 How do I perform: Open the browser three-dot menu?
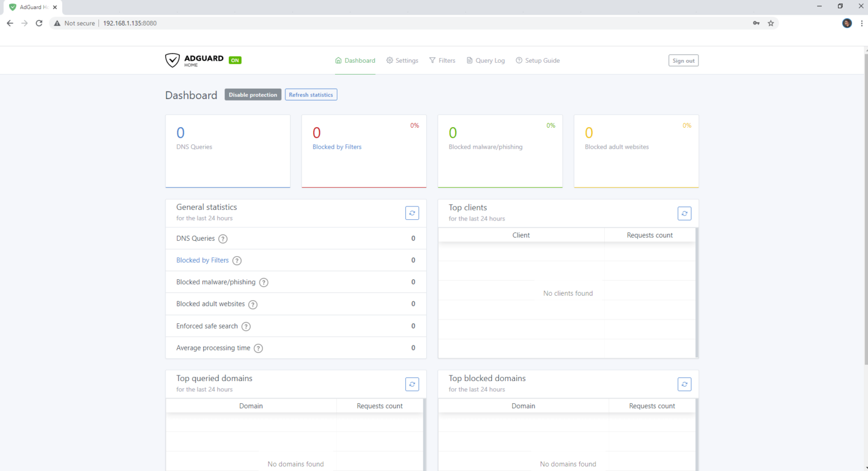coord(861,23)
